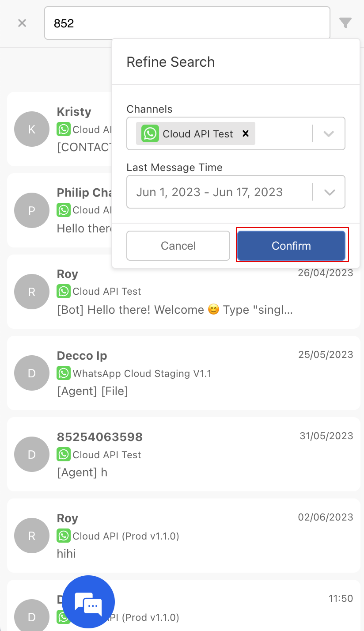
Task: Open the date range Jun 1 - Jun 17, 2023
Action: (x=209, y=192)
